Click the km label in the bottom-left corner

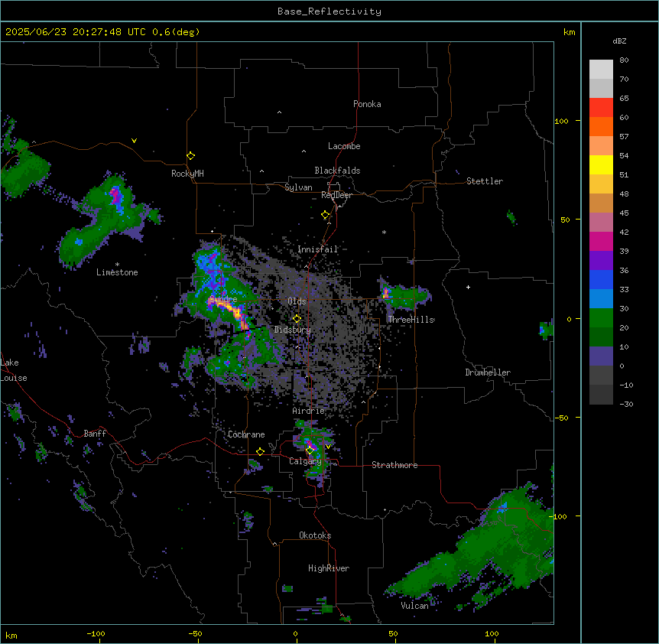[x=11, y=635]
